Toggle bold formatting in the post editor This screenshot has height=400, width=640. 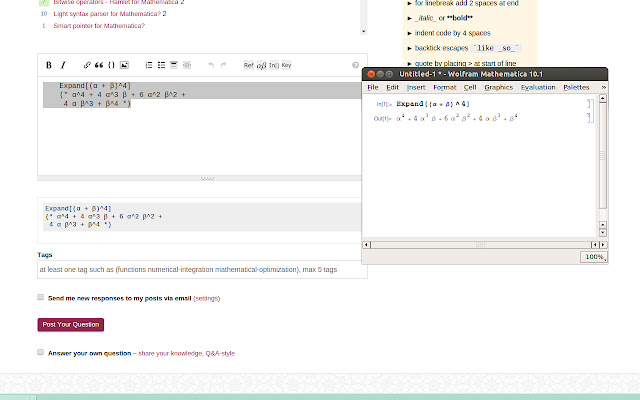[49, 65]
